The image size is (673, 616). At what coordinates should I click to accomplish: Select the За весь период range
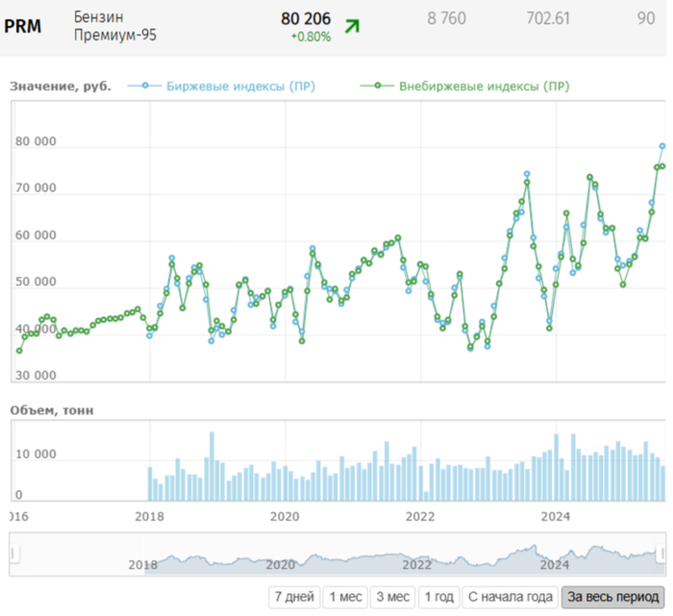(x=612, y=597)
